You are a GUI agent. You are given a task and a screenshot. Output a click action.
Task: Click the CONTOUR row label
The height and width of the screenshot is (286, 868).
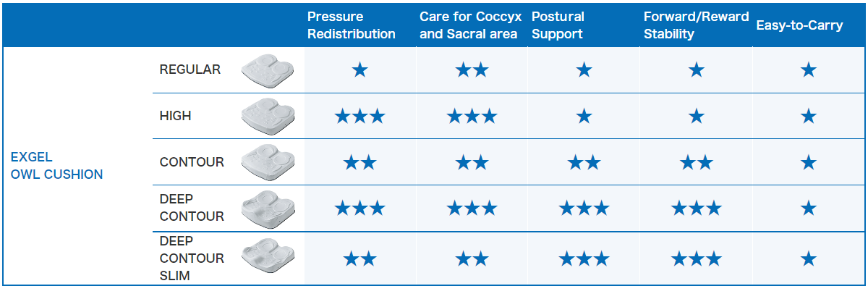[x=192, y=162]
